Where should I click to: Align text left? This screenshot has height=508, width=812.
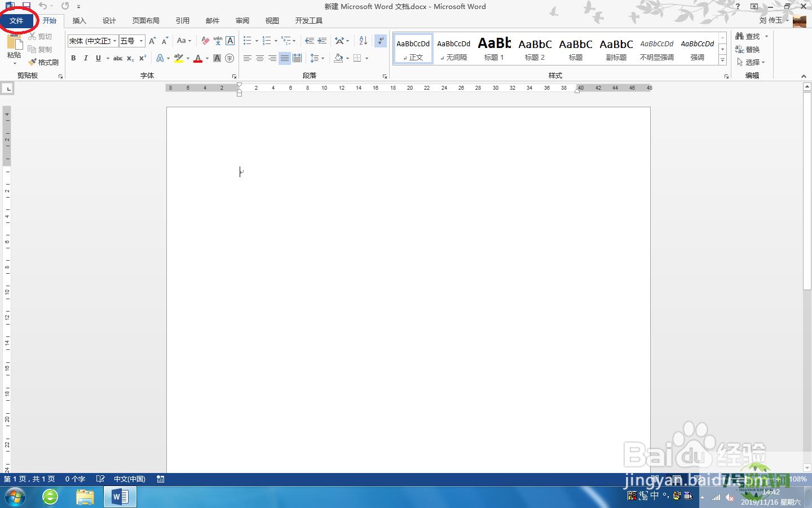248,58
